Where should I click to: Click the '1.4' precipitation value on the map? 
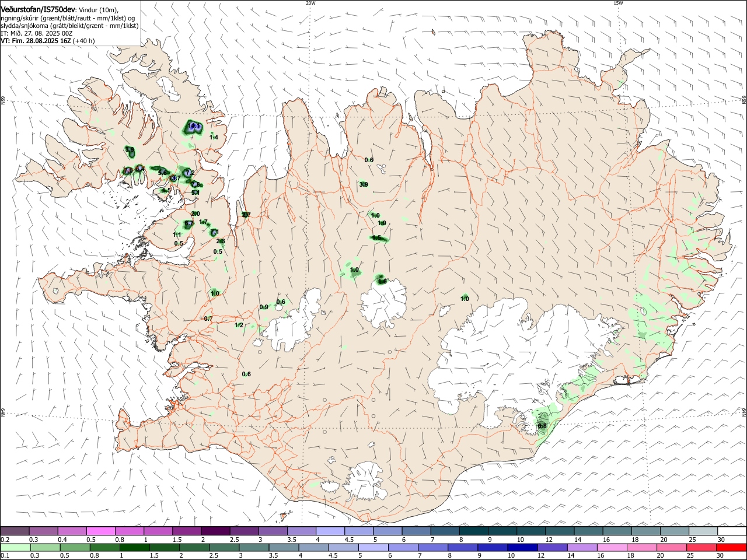(x=214, y=137)
